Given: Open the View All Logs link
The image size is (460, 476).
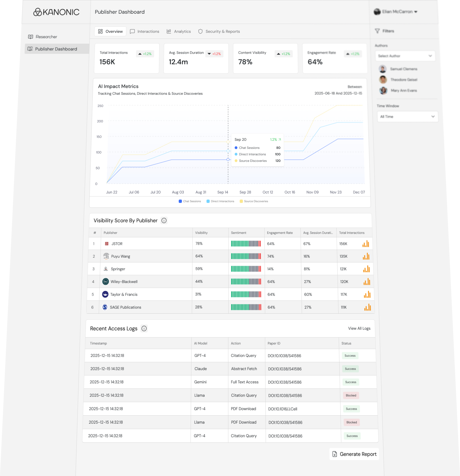Looking at the screenshot, I should (359, 328).
